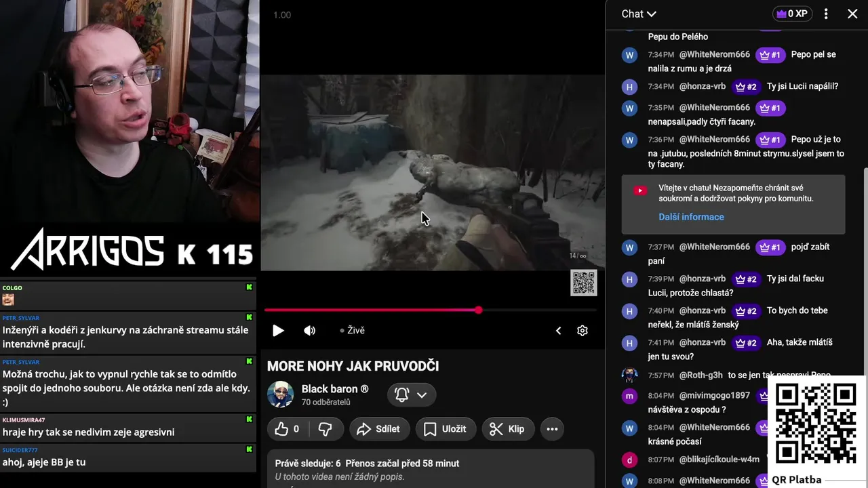Click the '70 odběratelů' subscriber count

click(326, 402)
